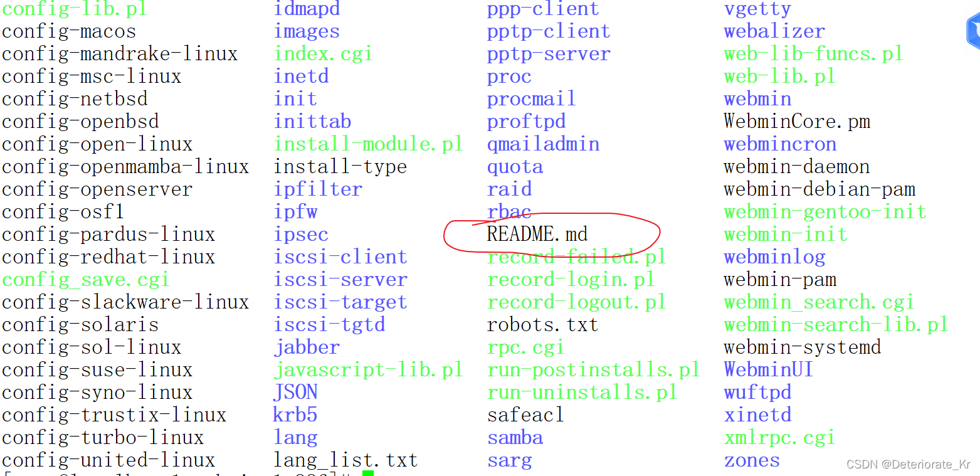The height and width of the screenshot is (476, 980).
Task: Click install-module.pl script name
Action: pos(368,144)
